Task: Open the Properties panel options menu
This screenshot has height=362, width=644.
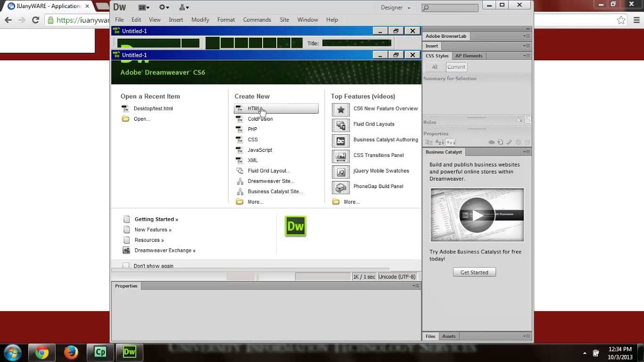Action: click(x=416, y=286)
